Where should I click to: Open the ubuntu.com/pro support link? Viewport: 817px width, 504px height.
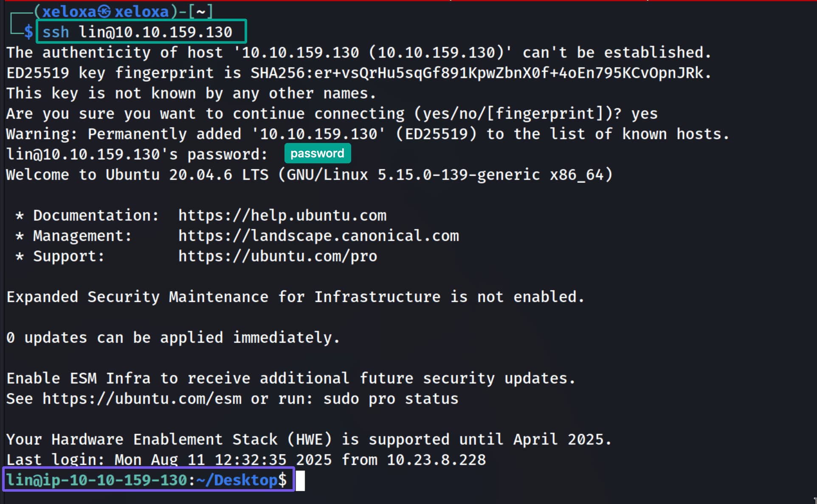277,256
